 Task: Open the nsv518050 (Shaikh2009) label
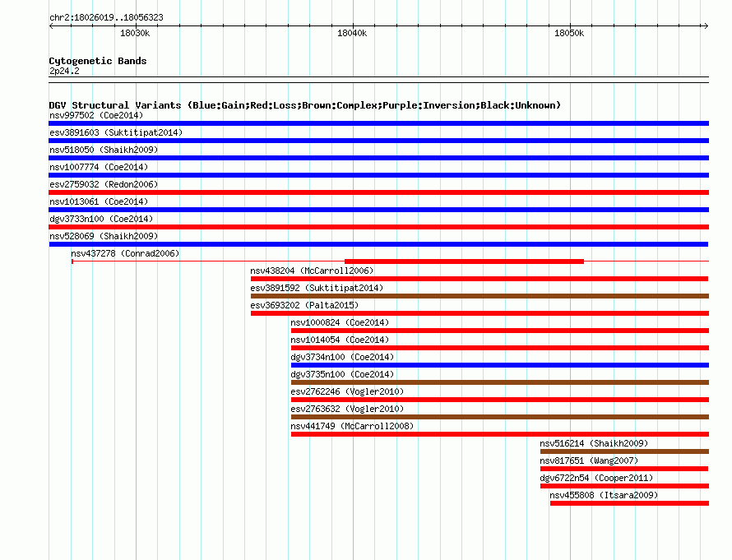pyautogui.click(x=104, y=150)
